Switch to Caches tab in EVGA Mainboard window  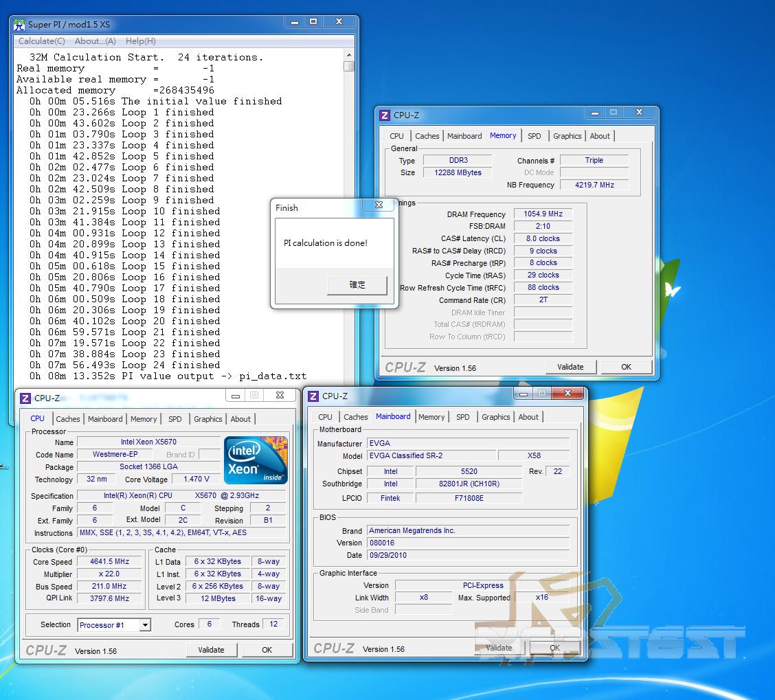coord(355,417)
